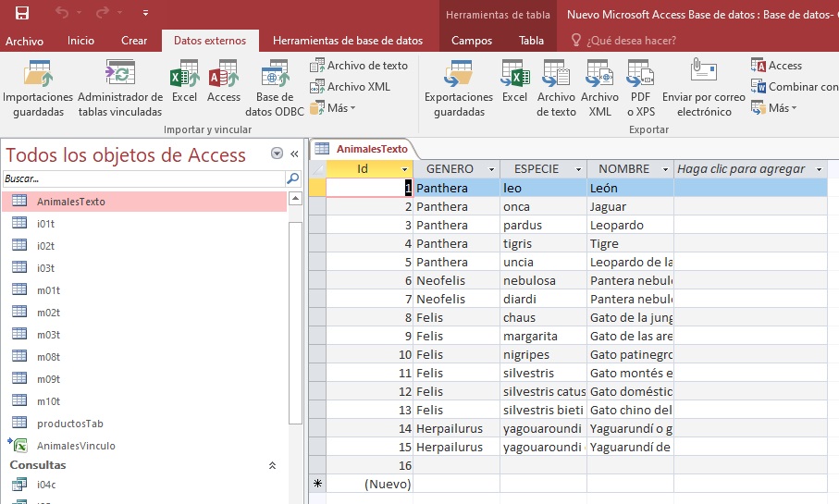The image size is (839, 504).
Task: Click the Redo arrow icon
Action: [x=103, y=12]
